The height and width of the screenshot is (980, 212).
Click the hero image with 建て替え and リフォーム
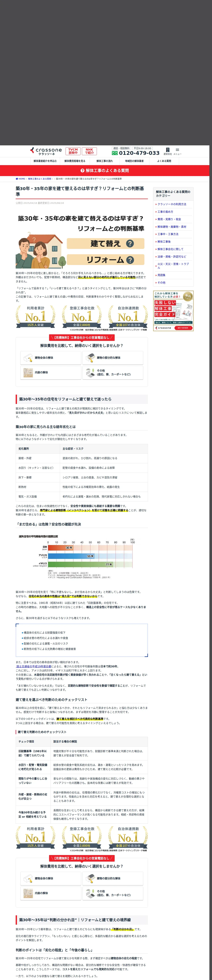(x=82, y=240)
